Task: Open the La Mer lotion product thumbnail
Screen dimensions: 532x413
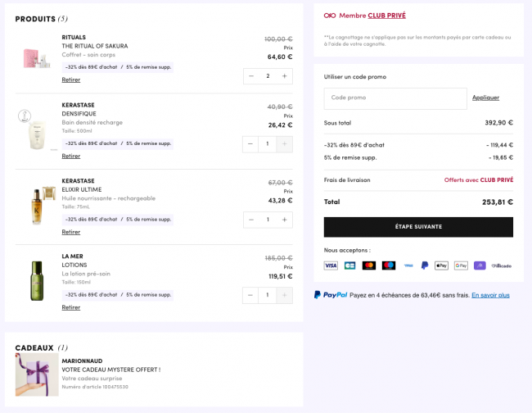Action: 37,280
